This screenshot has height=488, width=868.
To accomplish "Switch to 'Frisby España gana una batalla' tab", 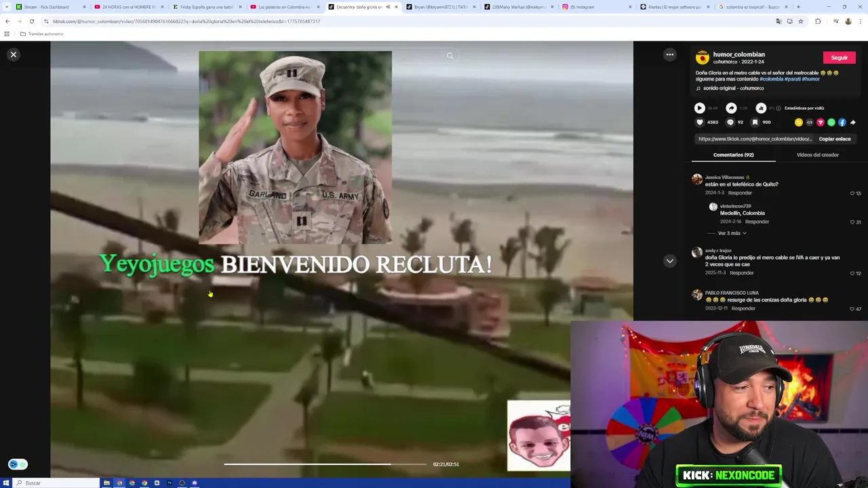I will (x=207, y=7).
